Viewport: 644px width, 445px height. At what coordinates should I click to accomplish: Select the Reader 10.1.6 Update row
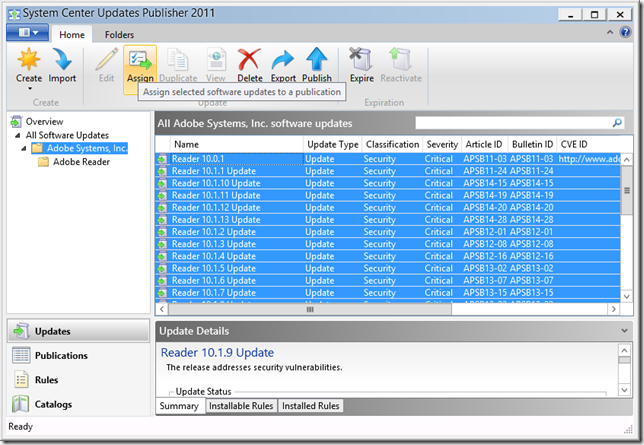pyautogui.click(x=388, y=281)
